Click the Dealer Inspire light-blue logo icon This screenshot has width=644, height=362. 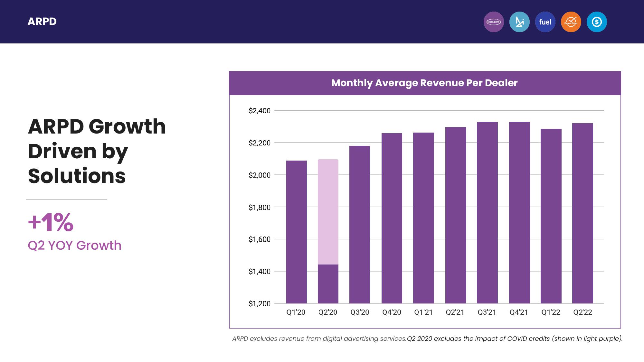tap(519, 22)
